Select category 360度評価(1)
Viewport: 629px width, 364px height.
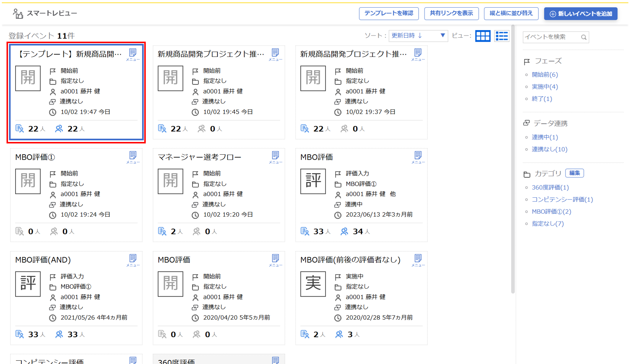tap(550, 187)
